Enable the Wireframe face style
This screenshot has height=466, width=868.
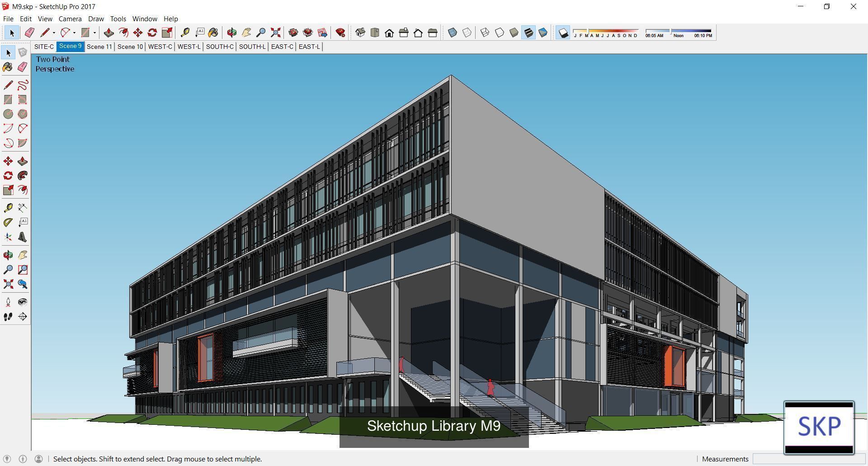[486, 32]
